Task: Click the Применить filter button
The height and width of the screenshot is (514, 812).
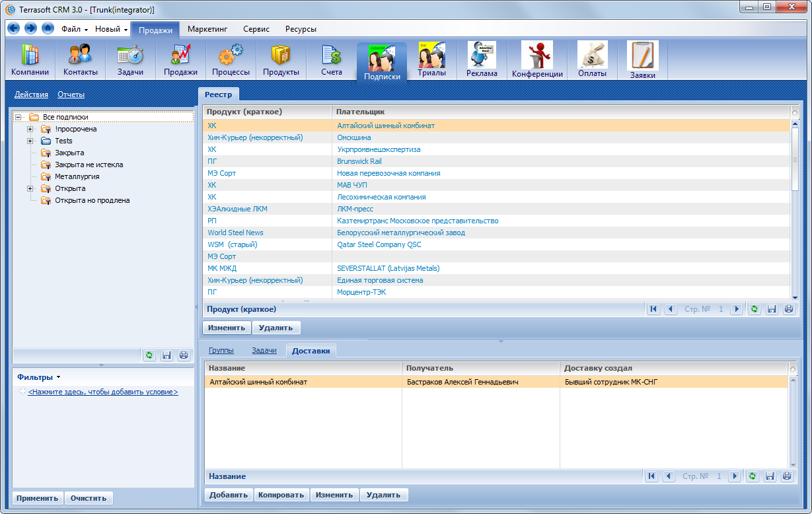Action: click(38, 499)
